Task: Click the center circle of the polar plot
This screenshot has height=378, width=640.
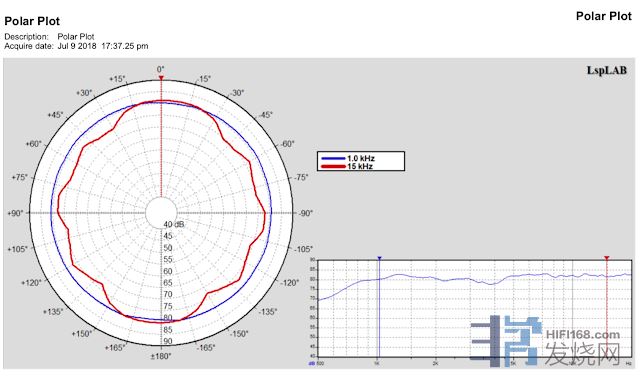Action: (x=161, y=213)
